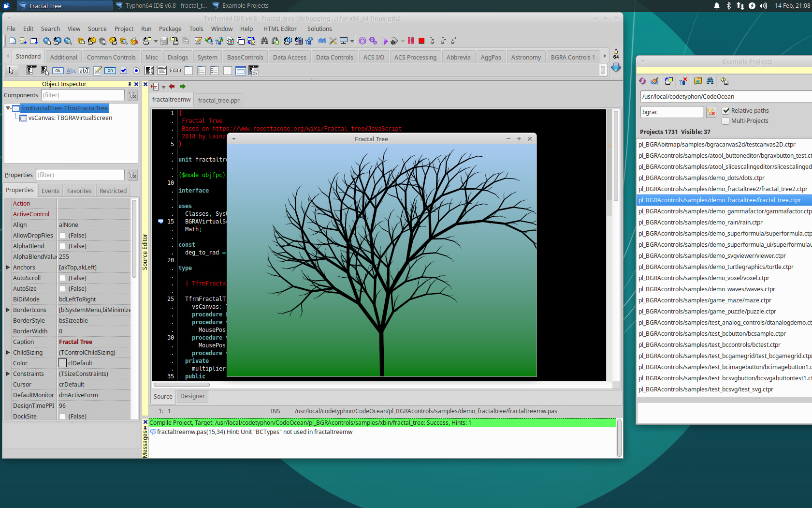Select the arrow selection tool in palette
This screenshot has height=508, width=812.
coord(11,71)
